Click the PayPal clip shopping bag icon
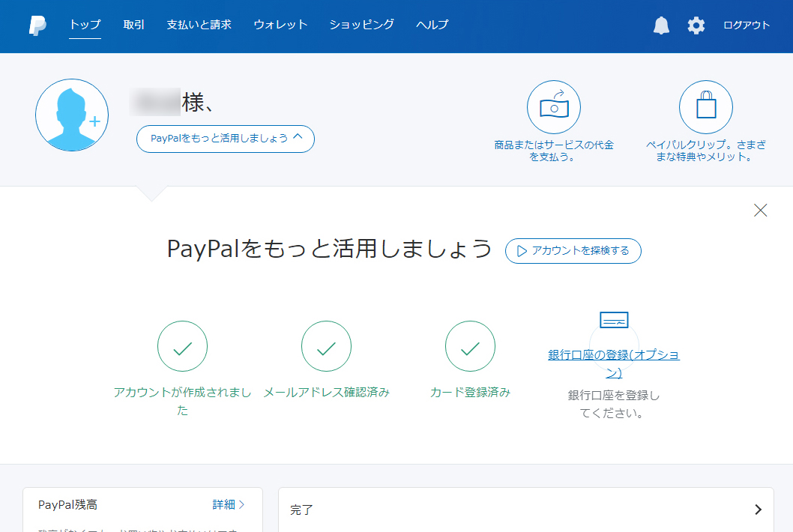793x532 pixels. click(x=706, y=106)
